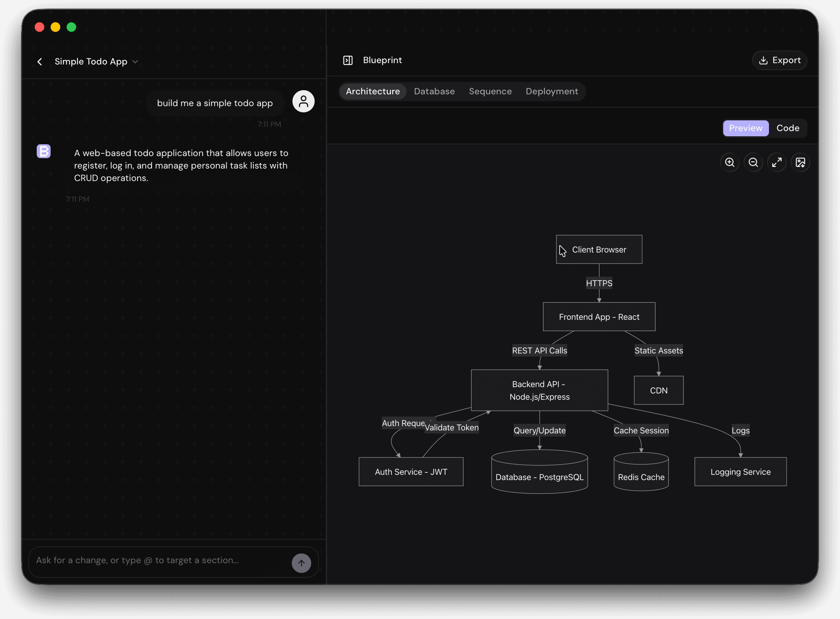840x619 pixels.
Task: Toggle the Preview view mode
Action: tap(745, 128)
